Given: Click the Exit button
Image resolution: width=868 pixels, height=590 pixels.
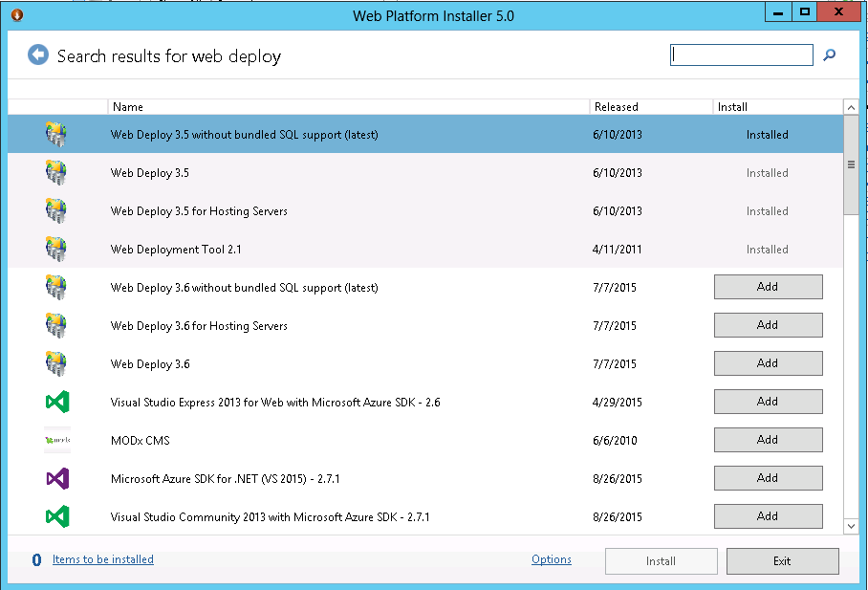Looking at the screenshot, I should pyautogui.click(x=782, y=561).
